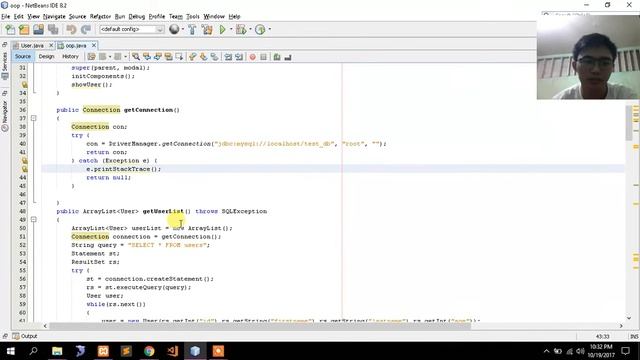Click the Debug Project icon

point(241,29)
